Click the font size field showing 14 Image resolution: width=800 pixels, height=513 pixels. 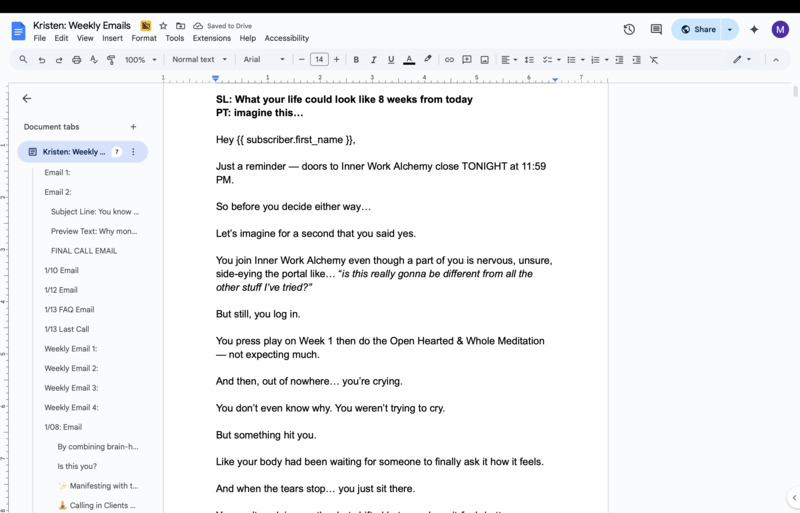pyautogui.click(x=319, y=60)
